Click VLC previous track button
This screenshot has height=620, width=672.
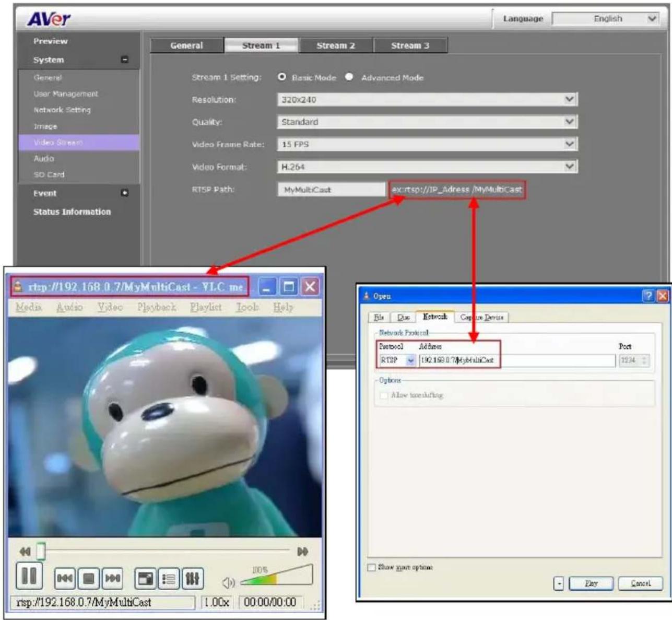(x=65, y=578)
